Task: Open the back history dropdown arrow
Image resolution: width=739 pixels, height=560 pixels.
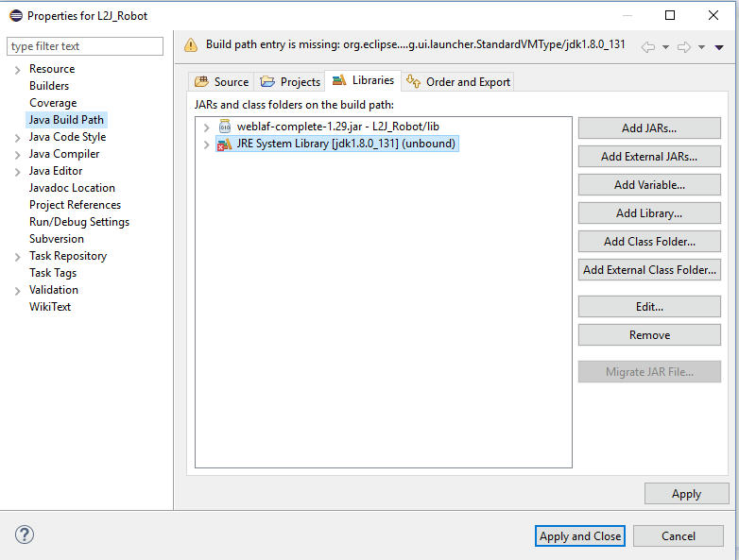Action: 665,47
